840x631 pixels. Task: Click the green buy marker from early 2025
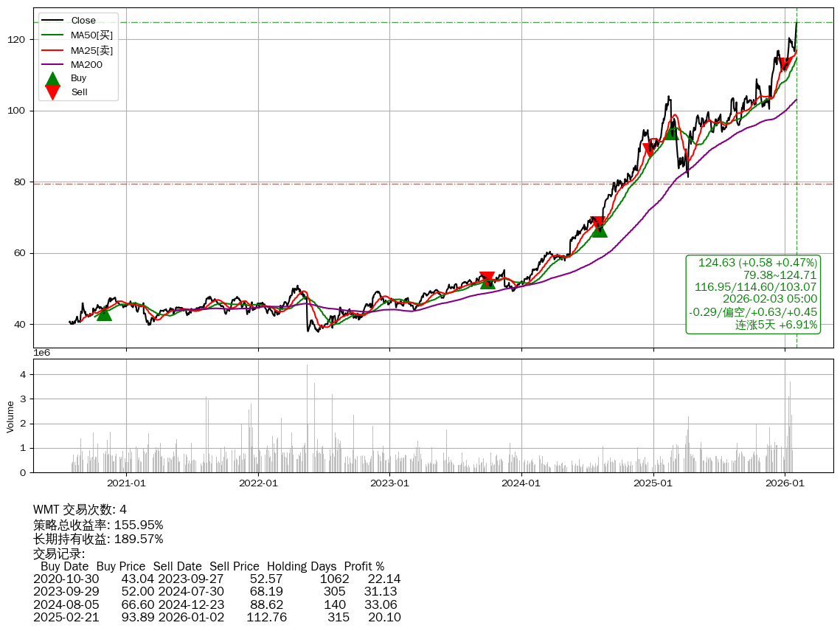(671, 132)
